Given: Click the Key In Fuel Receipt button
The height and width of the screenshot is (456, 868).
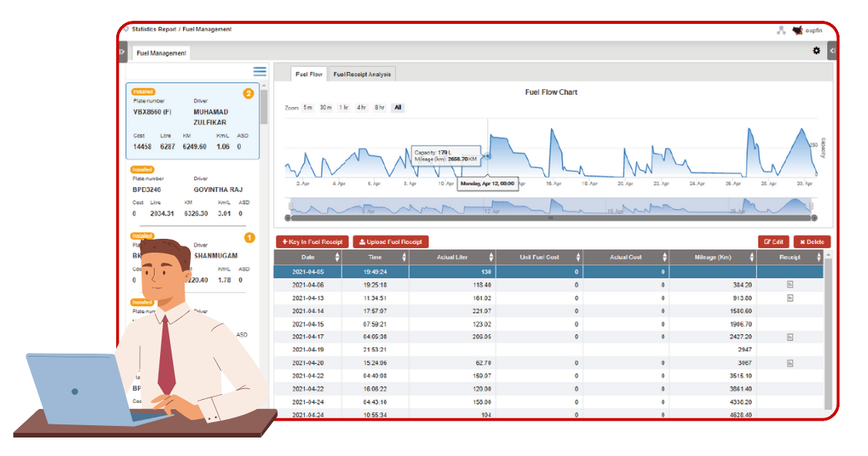Looking at the screenshot, I should [x=312, y=242].
